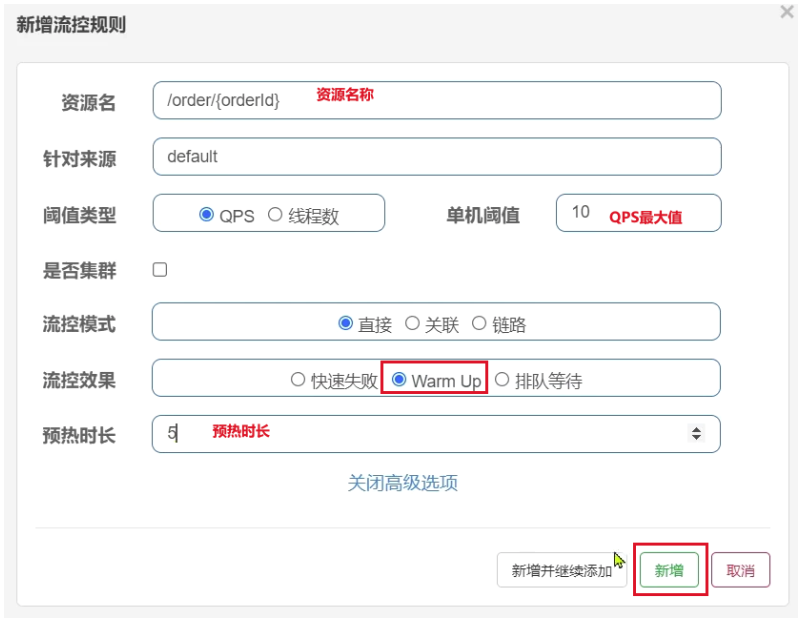Choose 快速失败 flow control effect
The width and height of the screenshot is (805, 620).
[298, 380]
